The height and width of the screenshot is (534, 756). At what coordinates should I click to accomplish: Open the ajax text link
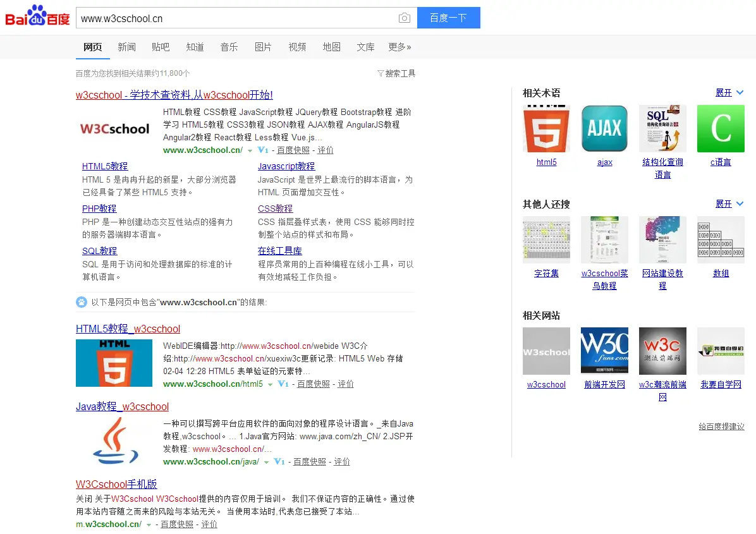[x=604, y=162]
